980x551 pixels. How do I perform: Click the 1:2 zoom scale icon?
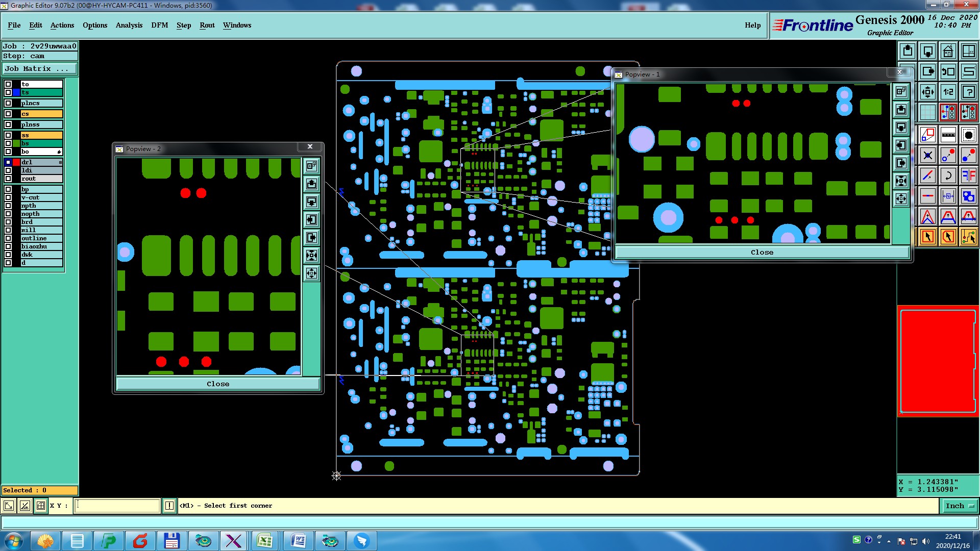[948, 92]
